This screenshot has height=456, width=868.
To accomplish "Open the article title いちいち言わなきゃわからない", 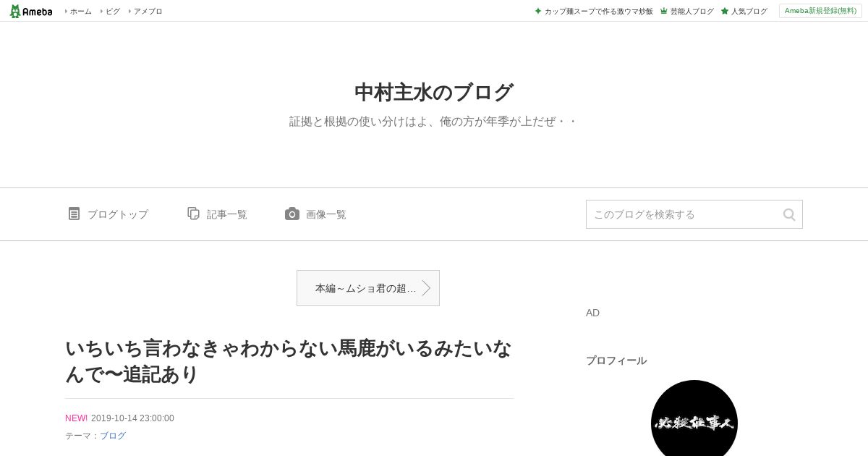I will tap(289, 361).
